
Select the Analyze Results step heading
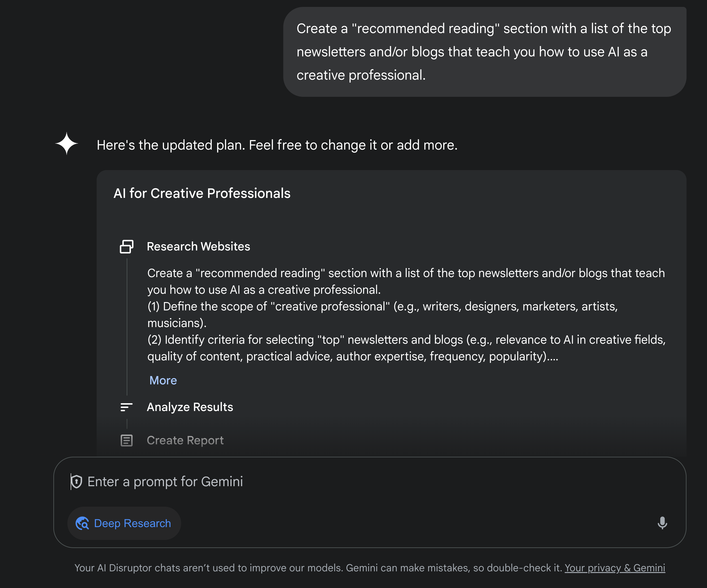click(190, 407)
